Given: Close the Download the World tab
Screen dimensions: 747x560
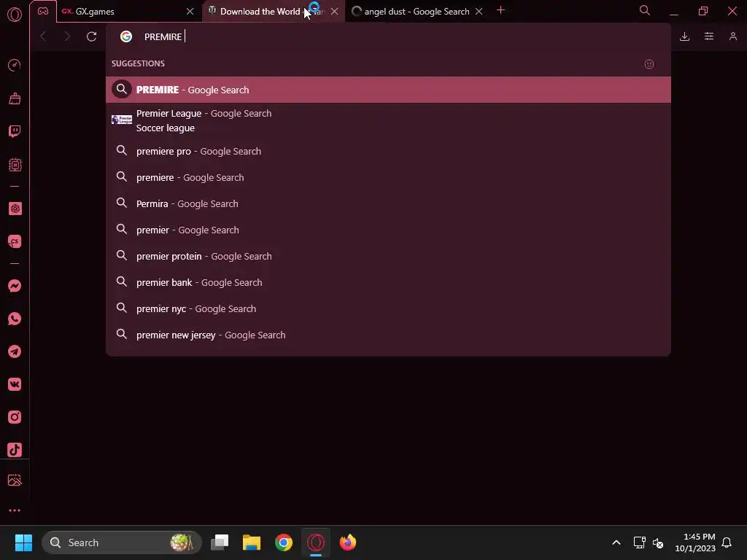Looking at the screenshot, I should tap(334, 12).
